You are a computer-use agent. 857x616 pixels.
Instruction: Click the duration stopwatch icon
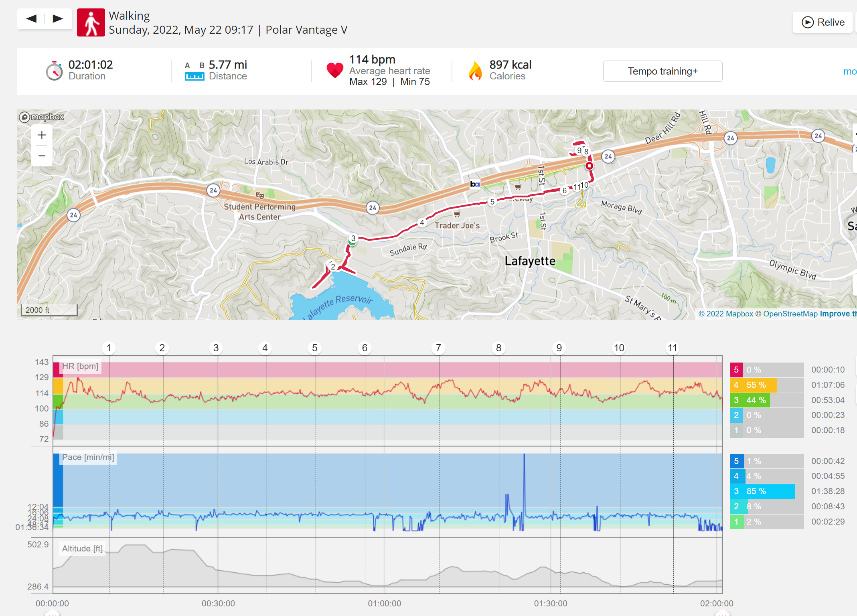(54, 71)
